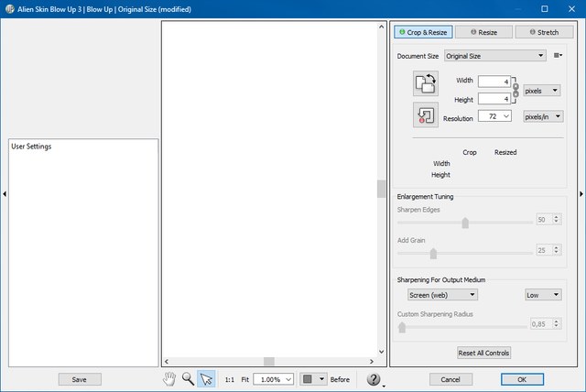Switch to Stretch mode

pyautogui.click(x=544, y=32)
